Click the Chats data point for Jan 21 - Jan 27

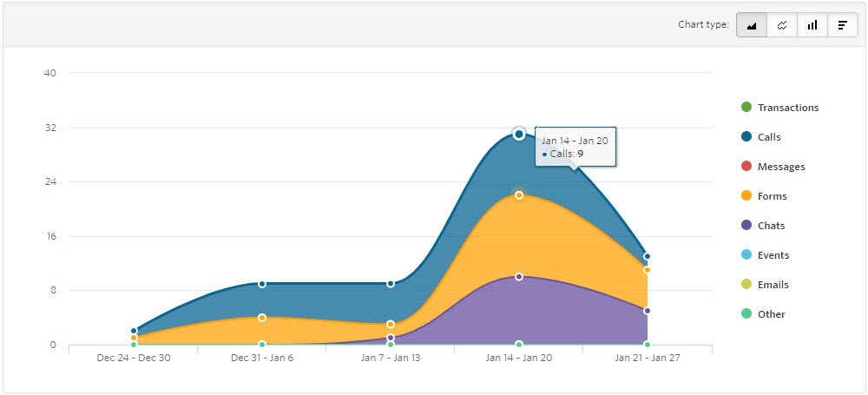(647, 311)
